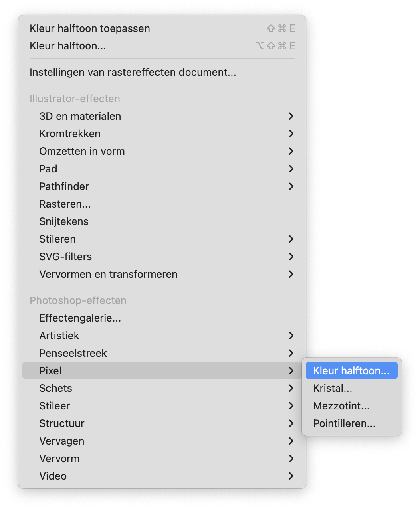The width and height of the screenshot is (420, 510).
Task: Open 'Instellingen van rastereffecten document...'
Action: click(133, 72)
